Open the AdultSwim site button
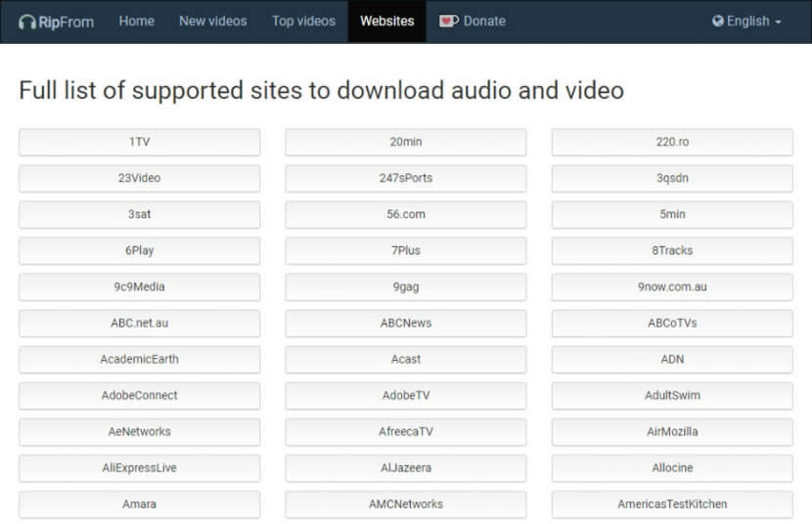Viewport: 812px width, 524px height. point(672,396)
